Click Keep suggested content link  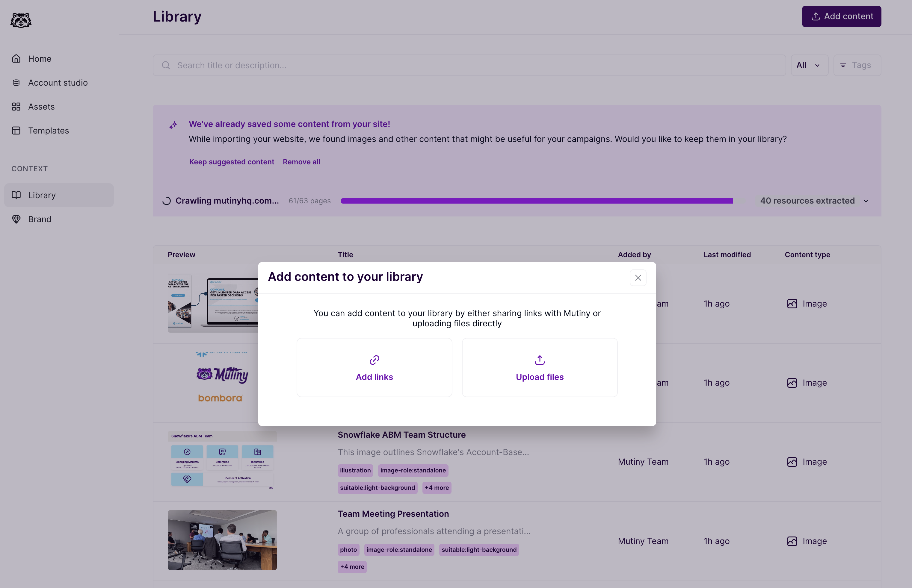click(x=232, y=162)
